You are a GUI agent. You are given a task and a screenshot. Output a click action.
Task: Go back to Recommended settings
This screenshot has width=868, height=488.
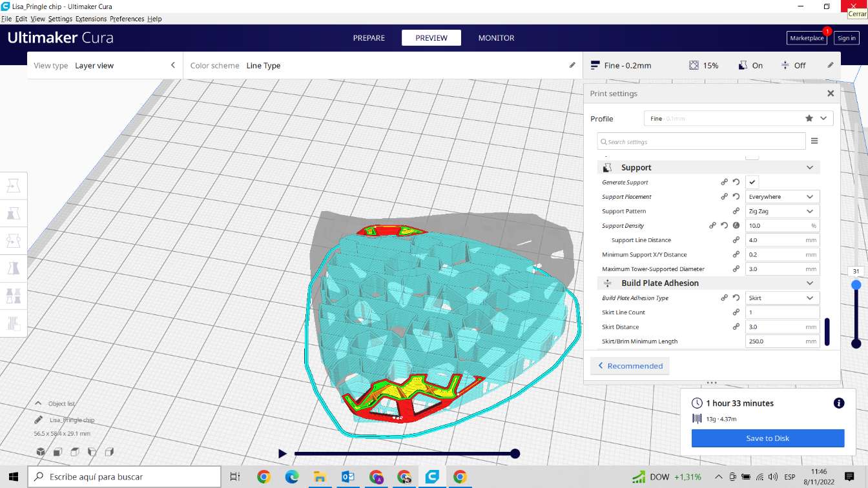click(630, 366)
